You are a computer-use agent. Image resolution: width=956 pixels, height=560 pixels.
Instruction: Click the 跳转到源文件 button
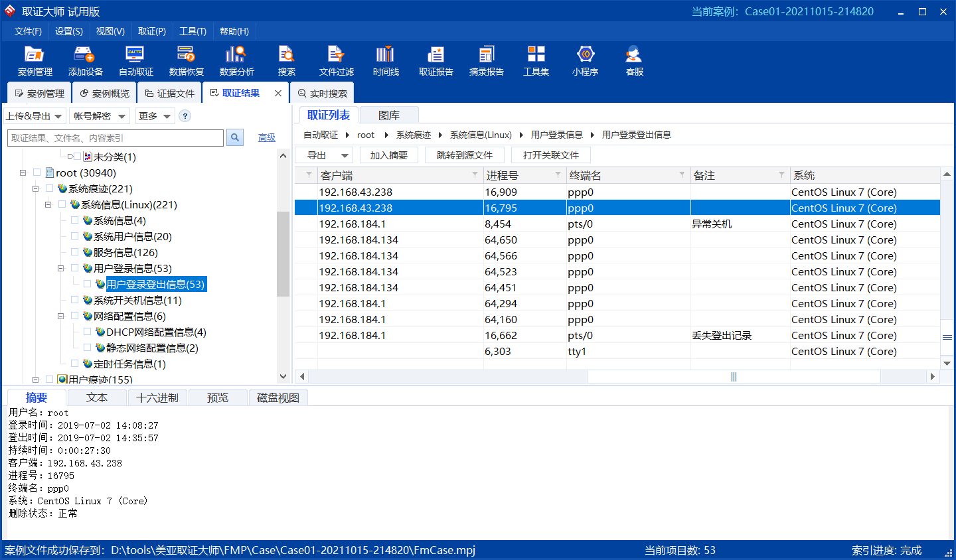(465, 155)
